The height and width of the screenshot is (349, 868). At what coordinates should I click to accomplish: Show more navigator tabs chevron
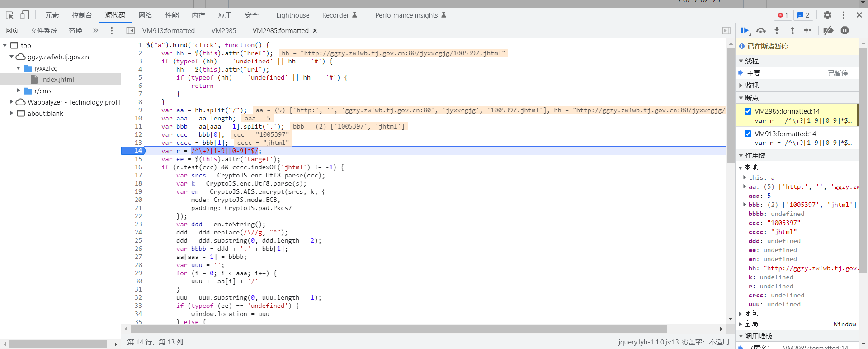pos(95,31)
